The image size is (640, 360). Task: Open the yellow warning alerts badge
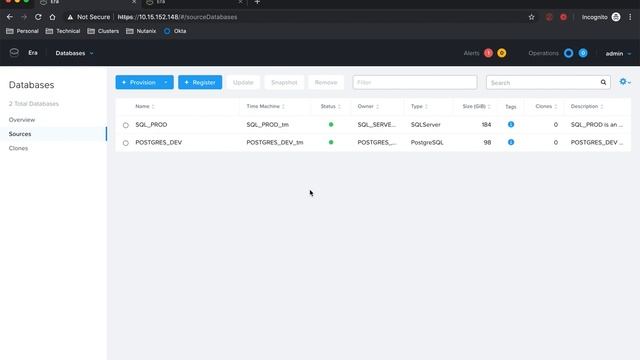[x=502, y=53]
